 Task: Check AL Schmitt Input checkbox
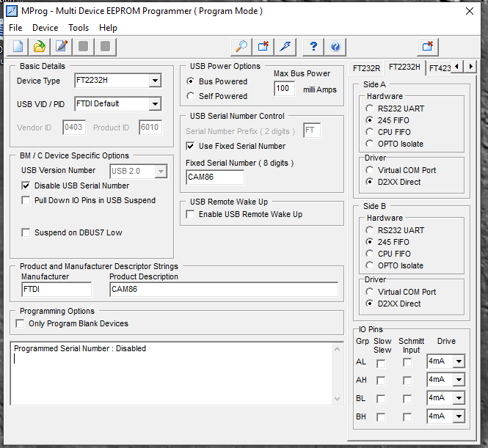[x=407, y=362]
